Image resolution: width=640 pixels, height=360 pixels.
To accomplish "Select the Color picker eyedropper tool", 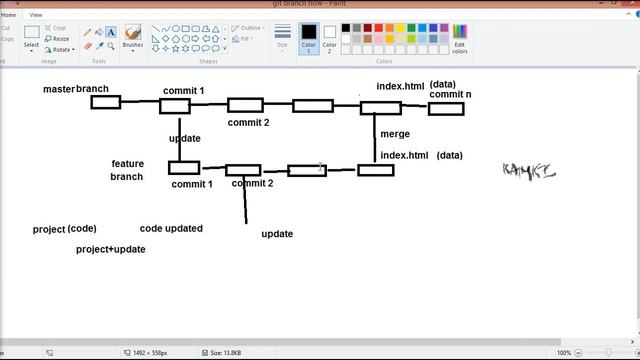I will [99, 46].
